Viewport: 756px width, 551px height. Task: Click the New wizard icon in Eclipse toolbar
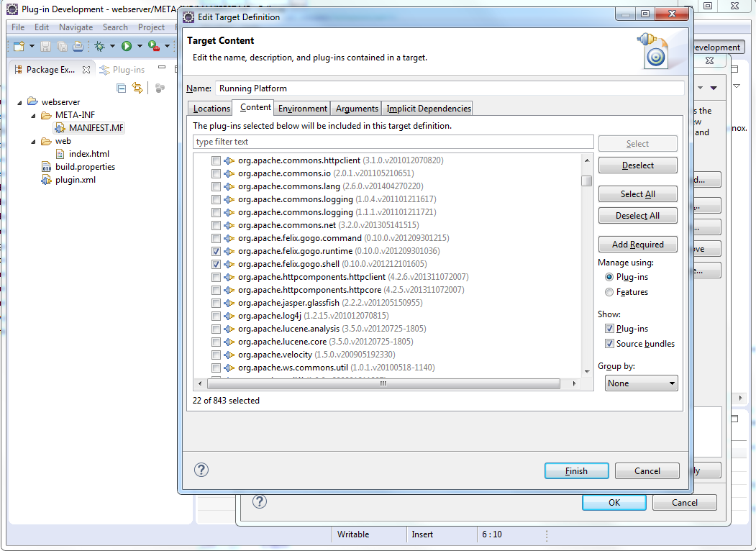pyautogui.click(x=19, y=46)
